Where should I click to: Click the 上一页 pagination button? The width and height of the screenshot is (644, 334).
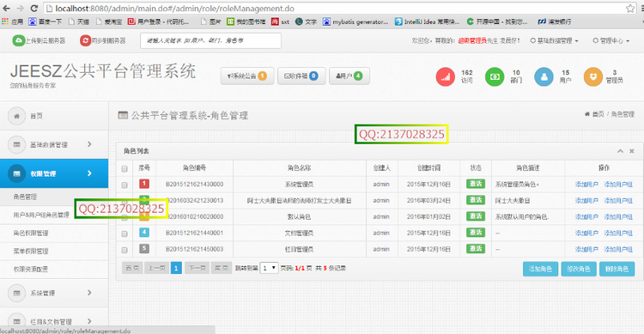point(156,268)
